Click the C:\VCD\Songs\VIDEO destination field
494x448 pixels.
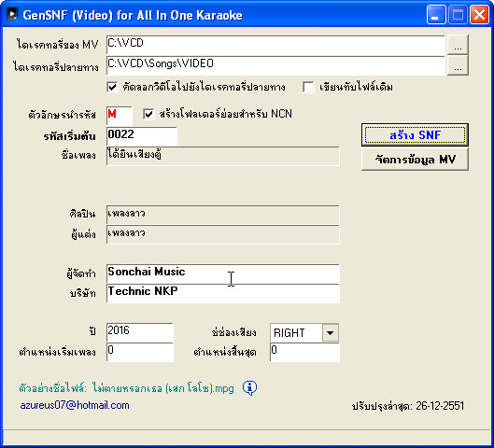pyautogui.click(x=275, y=65)
